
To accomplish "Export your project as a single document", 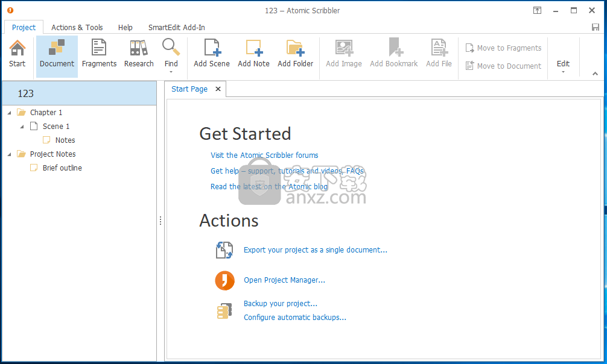I will [x=316, y=250].
